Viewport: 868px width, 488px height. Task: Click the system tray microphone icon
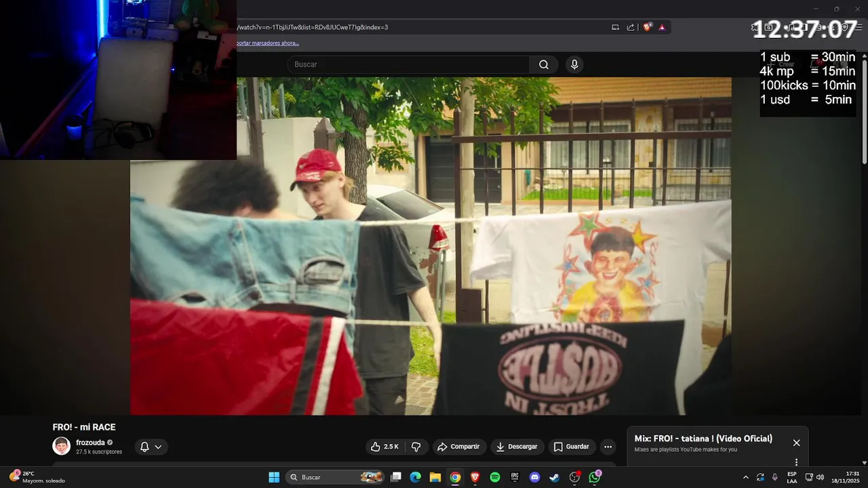(775, 477)
